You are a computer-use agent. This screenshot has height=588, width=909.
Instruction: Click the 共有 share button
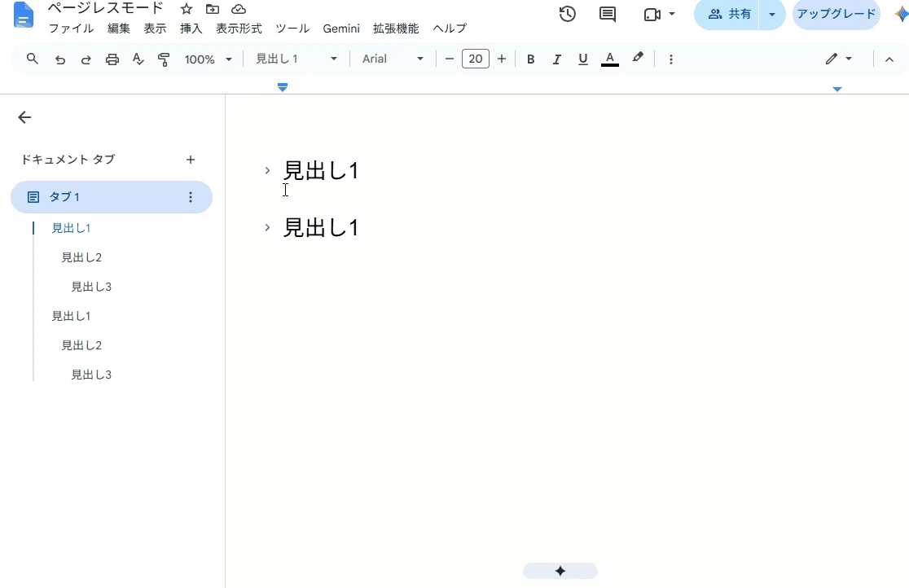(x=728, y=14)
